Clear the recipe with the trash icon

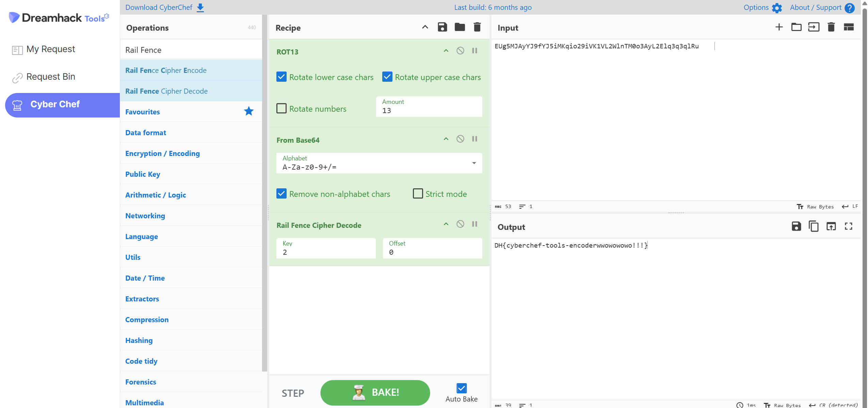coord(477,27)
